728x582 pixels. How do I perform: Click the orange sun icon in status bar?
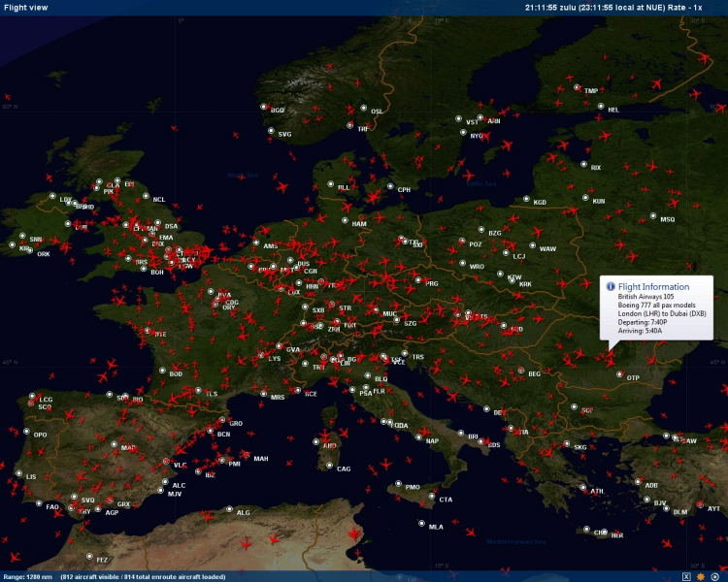coord(700,576)
